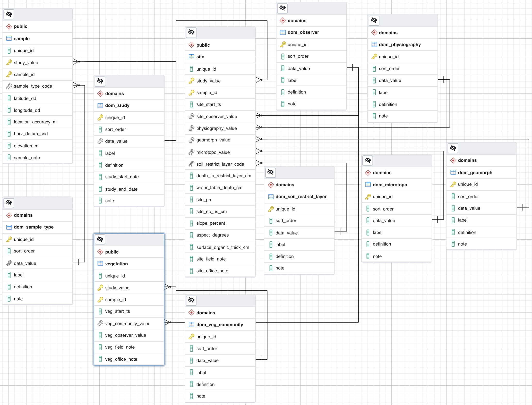Hide column details of site table
532x405 pixels.
[x=191, y=33]
